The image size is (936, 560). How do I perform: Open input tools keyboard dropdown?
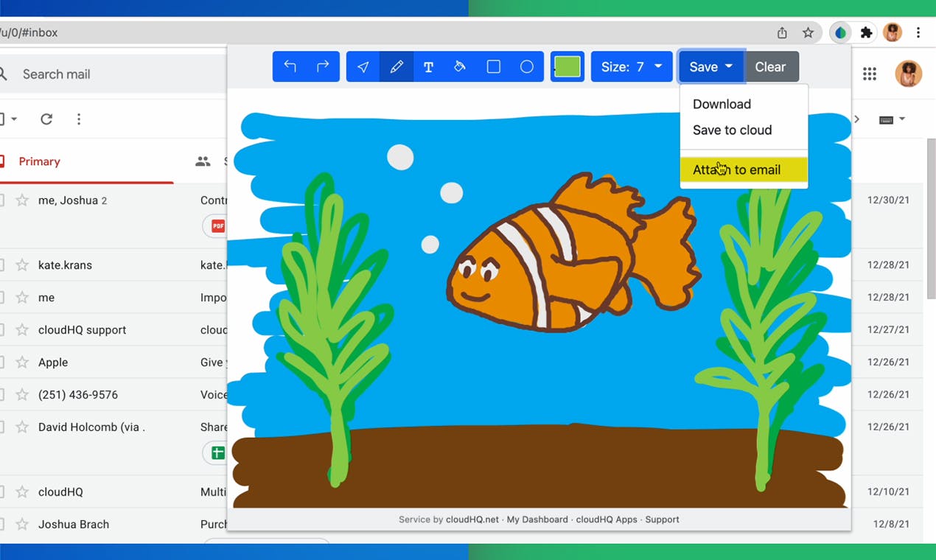pos(892,119)
